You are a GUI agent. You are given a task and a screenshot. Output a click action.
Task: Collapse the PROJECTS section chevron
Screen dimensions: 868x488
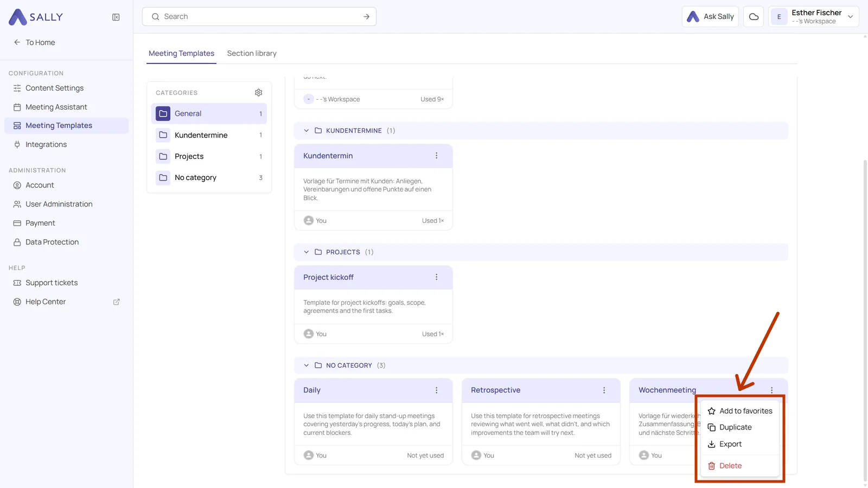point(307,252)
